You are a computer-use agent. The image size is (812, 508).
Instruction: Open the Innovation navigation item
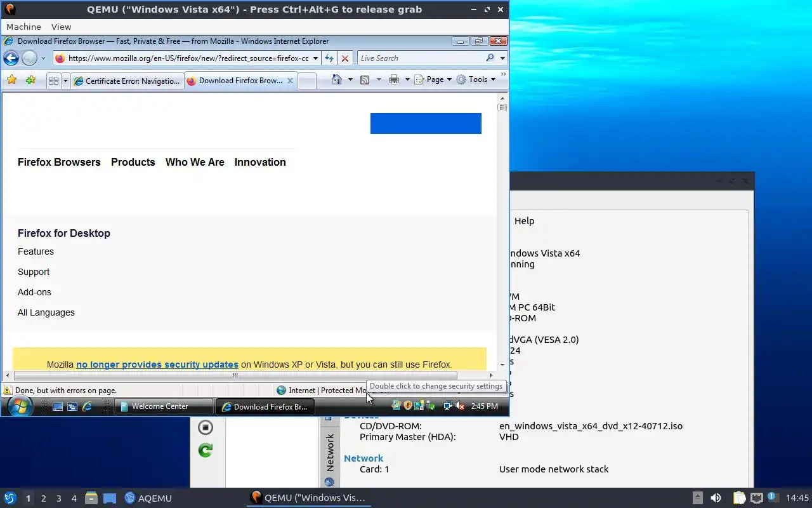[260, 162]
